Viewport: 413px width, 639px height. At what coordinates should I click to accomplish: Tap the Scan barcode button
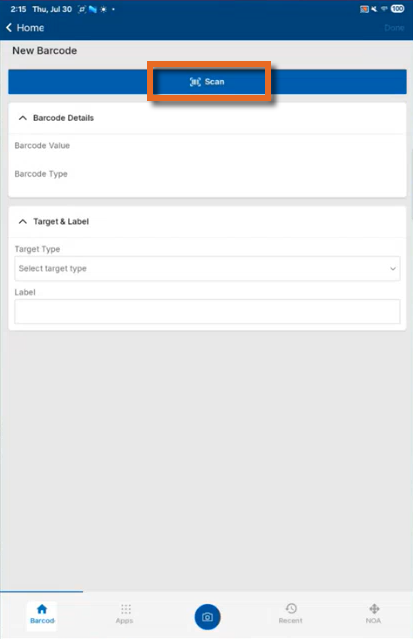207,82
